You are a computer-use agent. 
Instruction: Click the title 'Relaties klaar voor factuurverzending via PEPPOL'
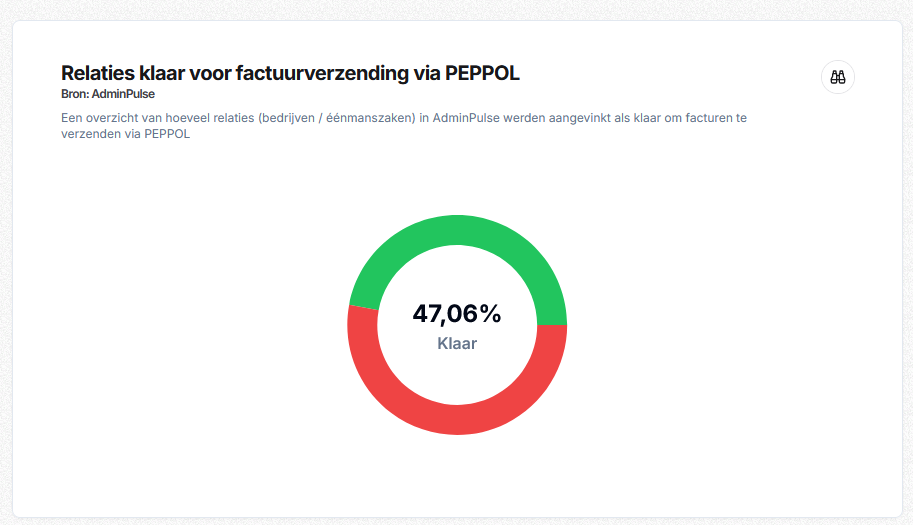[290, 73]
